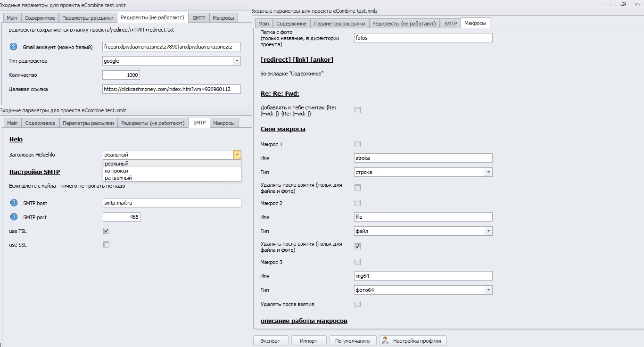Select рандомный option in the open list
This screenshot has width=644, height=347.
click(x=118, y=178)
